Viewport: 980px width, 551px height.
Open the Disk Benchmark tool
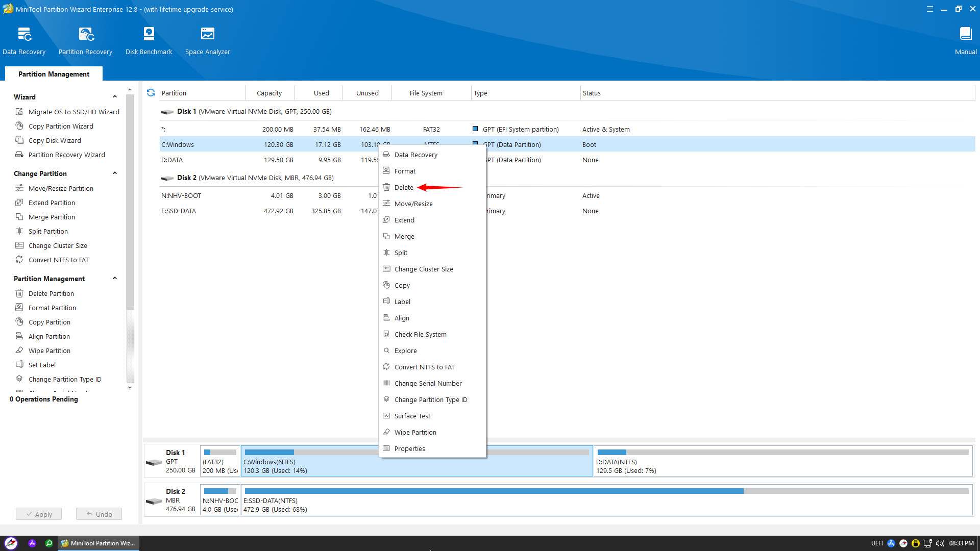pyautogui.click(x=149, y=35)
